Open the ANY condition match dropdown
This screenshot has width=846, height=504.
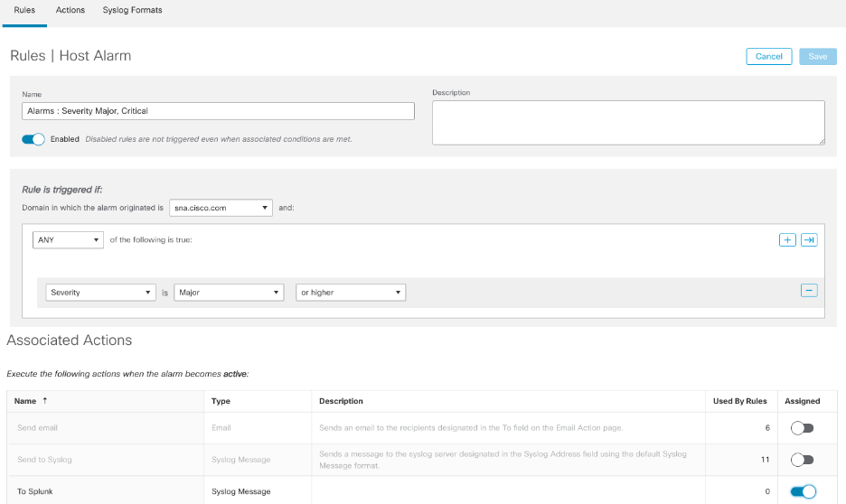(68, 240)
